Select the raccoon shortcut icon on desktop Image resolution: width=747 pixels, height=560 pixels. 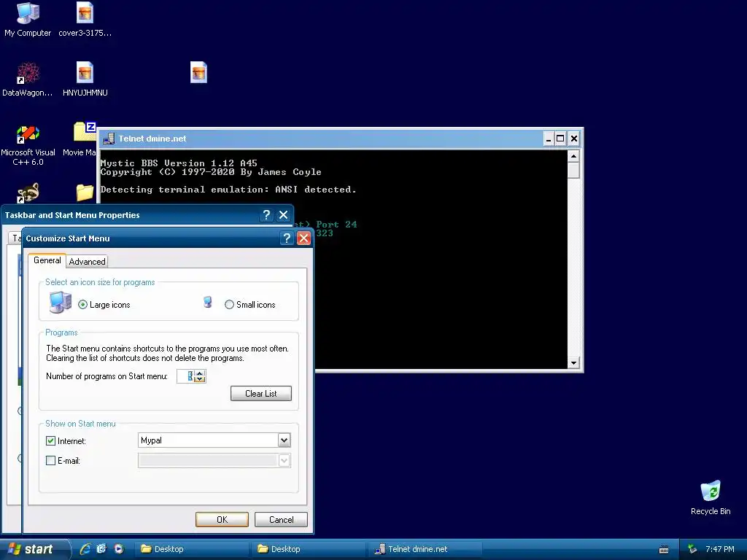[x=28, y=192]
